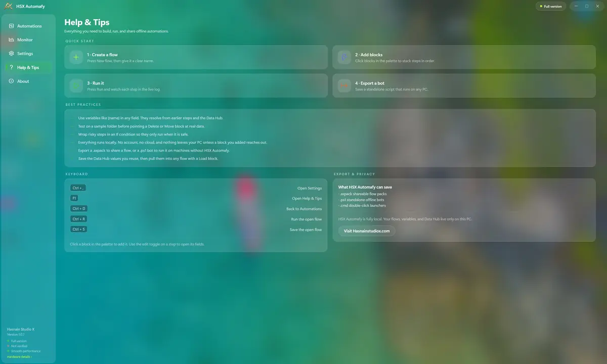This screenshot has height=364, width=607.
Task: Open the Settings gear icon in sidebar
Action: (x=11, y=53)
